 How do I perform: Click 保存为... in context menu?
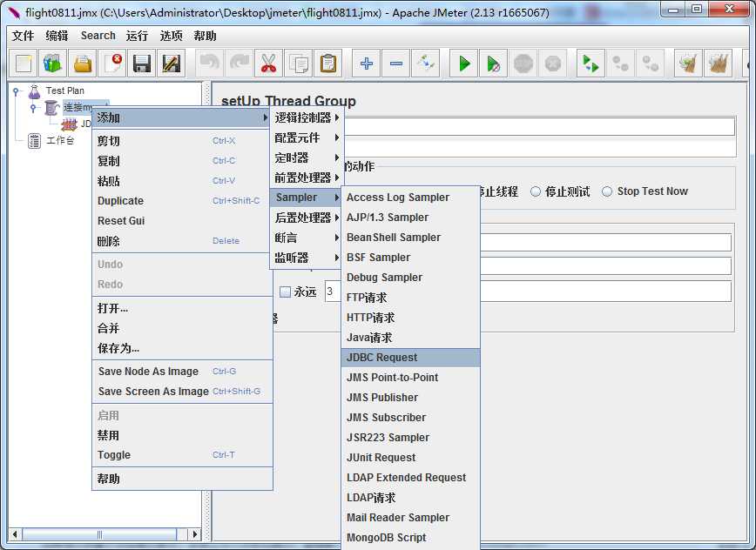182,348
